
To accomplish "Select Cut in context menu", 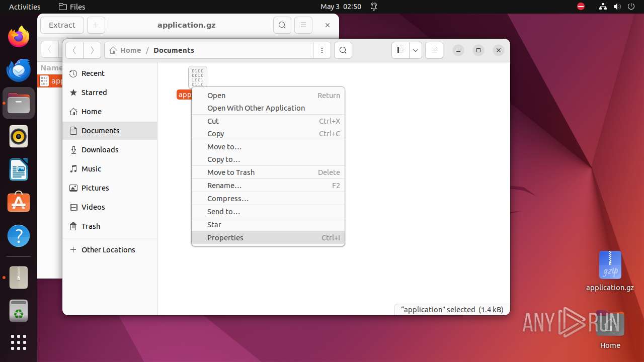I will 268,121.
